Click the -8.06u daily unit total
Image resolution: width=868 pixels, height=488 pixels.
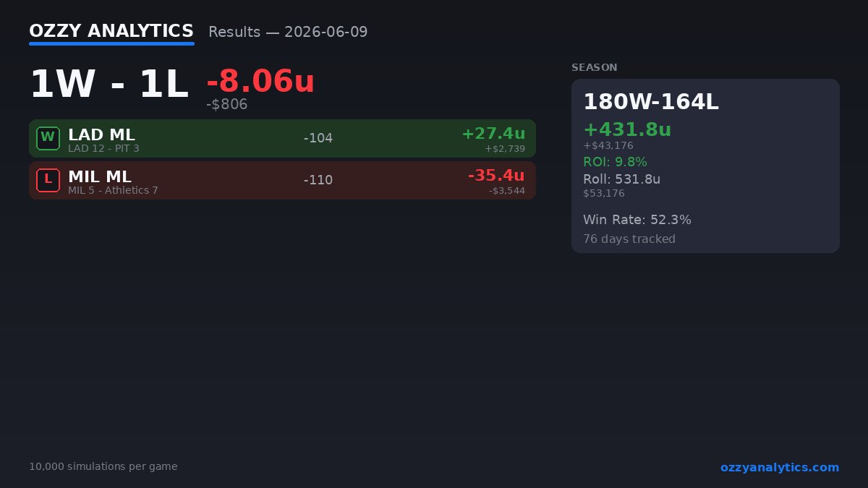click(260, 80)
